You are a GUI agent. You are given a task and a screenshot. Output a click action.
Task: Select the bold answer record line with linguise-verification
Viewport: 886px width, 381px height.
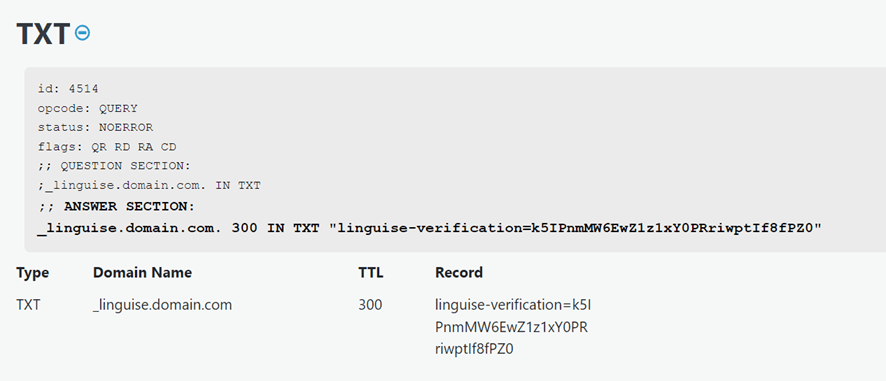coord(429,228)
